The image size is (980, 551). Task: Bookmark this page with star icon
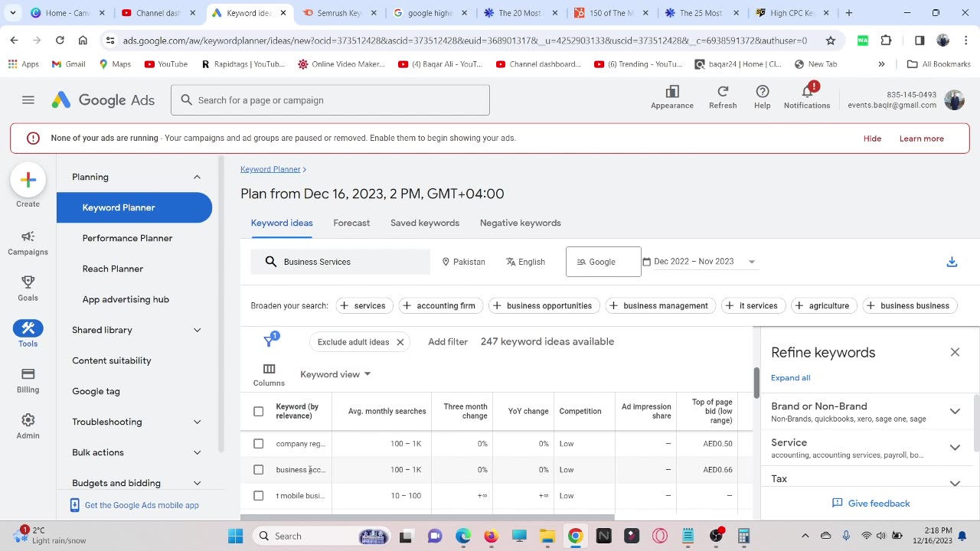pos(831,41)
